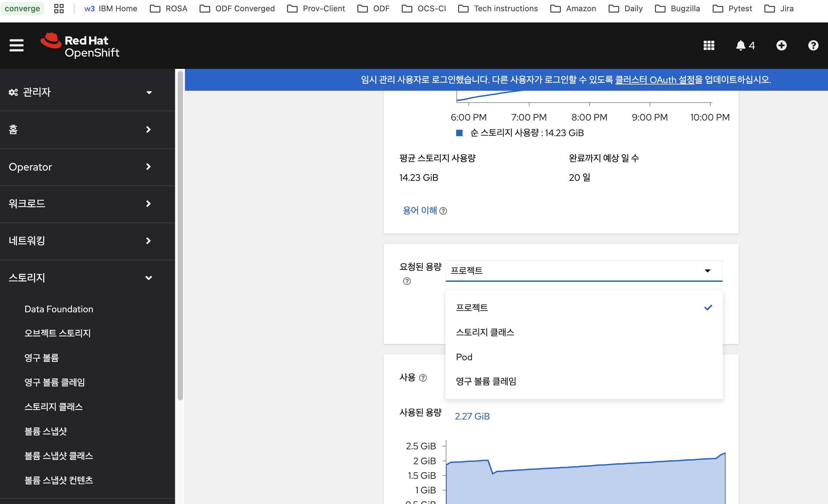Viewport: 828px width, 504px height.
Task: Choose Pod option in dropdown list
Action: (464, 357)
